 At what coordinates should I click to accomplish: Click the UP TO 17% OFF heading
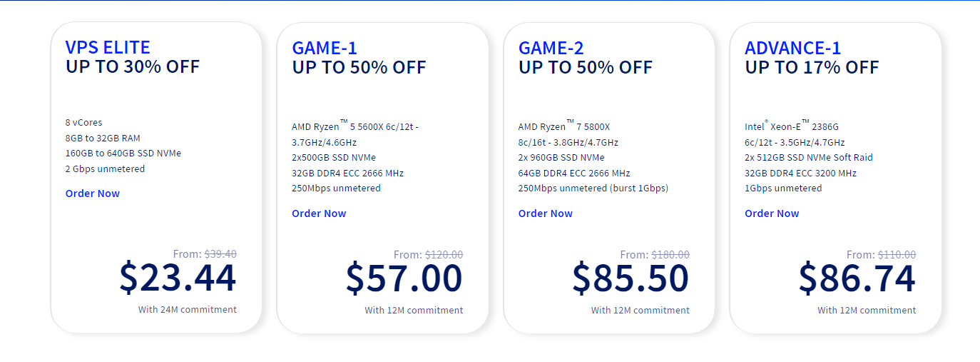tap(812, 67)
